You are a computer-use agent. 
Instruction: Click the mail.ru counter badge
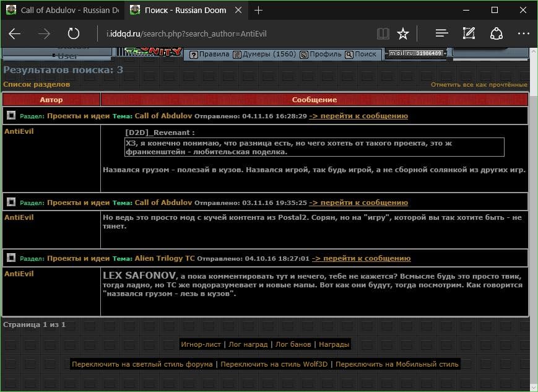pos(416,53)
